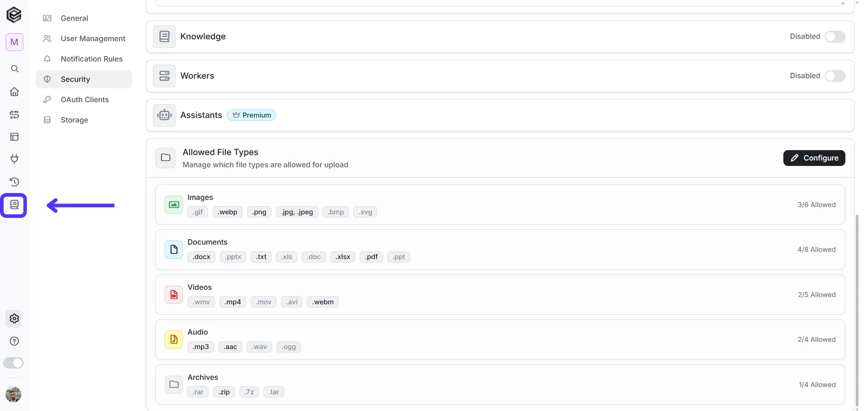Click the 3/6 Allowed count for Images

coord(816,205)
